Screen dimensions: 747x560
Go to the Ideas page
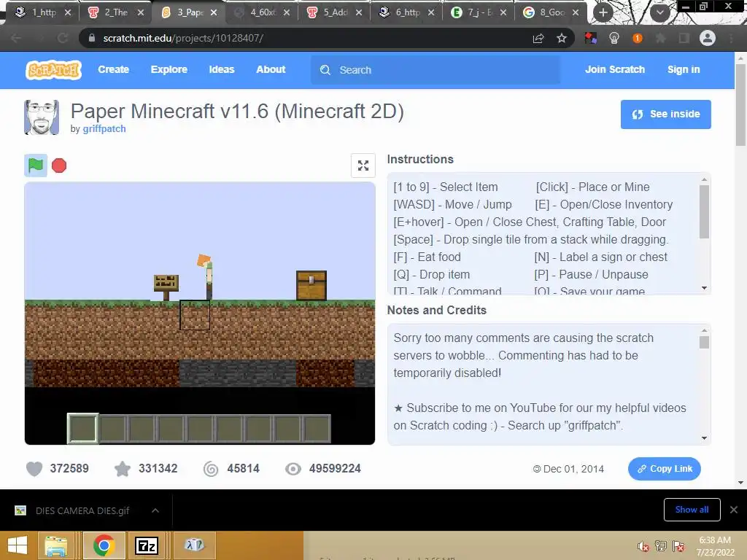[x=222, y=69]
